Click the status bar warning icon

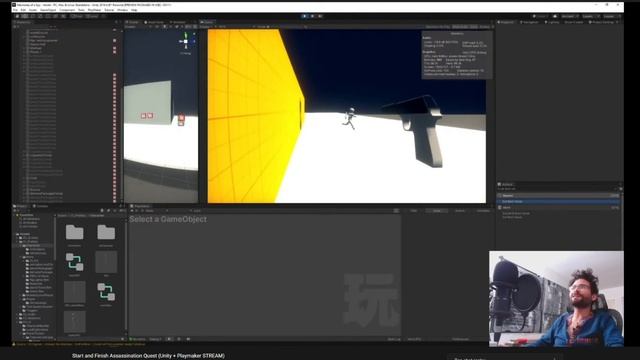[14, 344]
